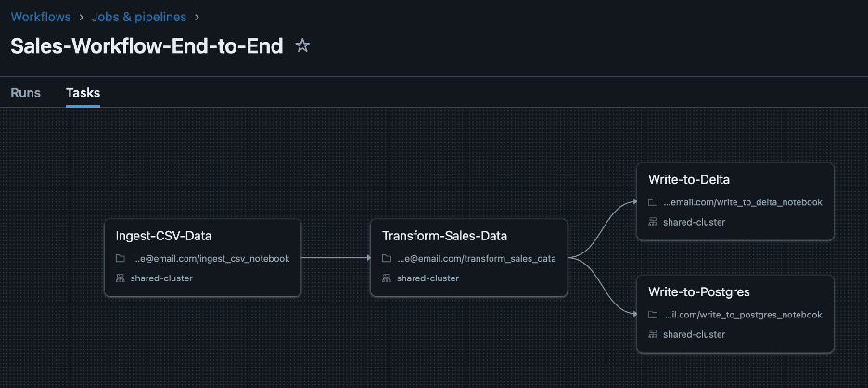This screenshot has width=868, height=388.
Task: Open the Workflows breadcrumb link
Action: click(41, 17)
